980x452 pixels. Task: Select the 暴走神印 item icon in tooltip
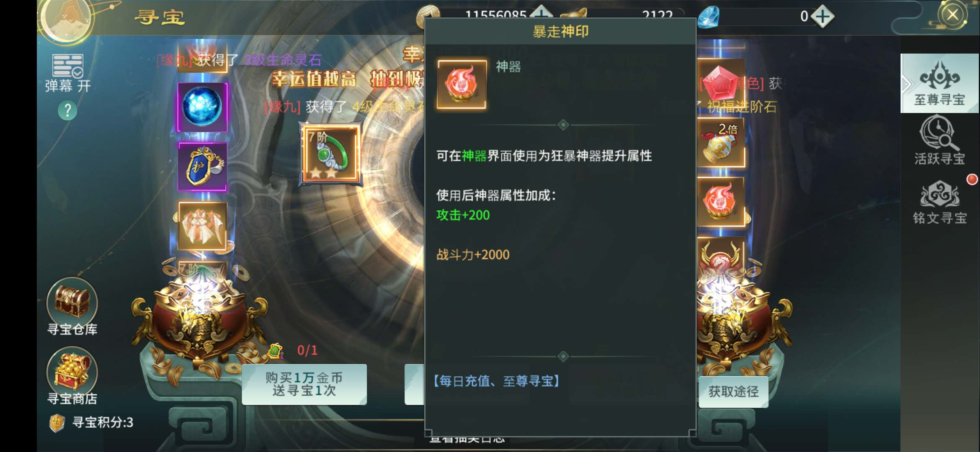462,85
